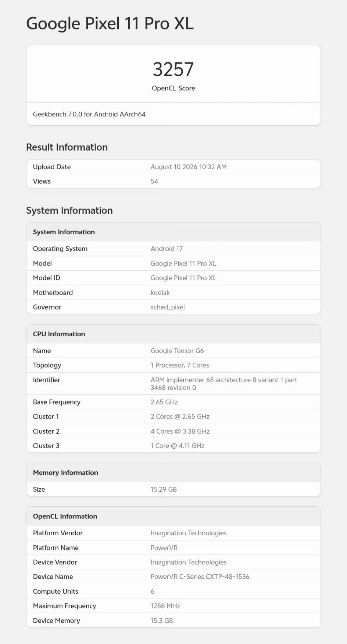Select the Android 17 value

coord(167,249)
